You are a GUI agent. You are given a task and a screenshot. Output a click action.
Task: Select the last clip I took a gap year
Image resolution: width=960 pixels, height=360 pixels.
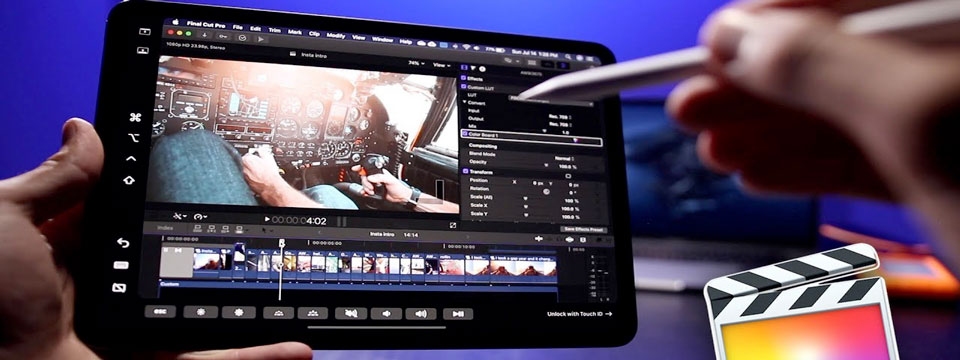coord(523,269)
